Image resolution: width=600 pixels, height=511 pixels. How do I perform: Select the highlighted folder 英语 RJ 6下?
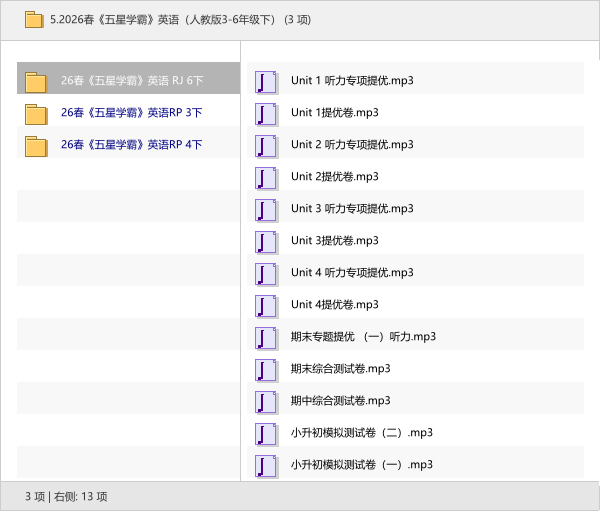pos(131,81)
